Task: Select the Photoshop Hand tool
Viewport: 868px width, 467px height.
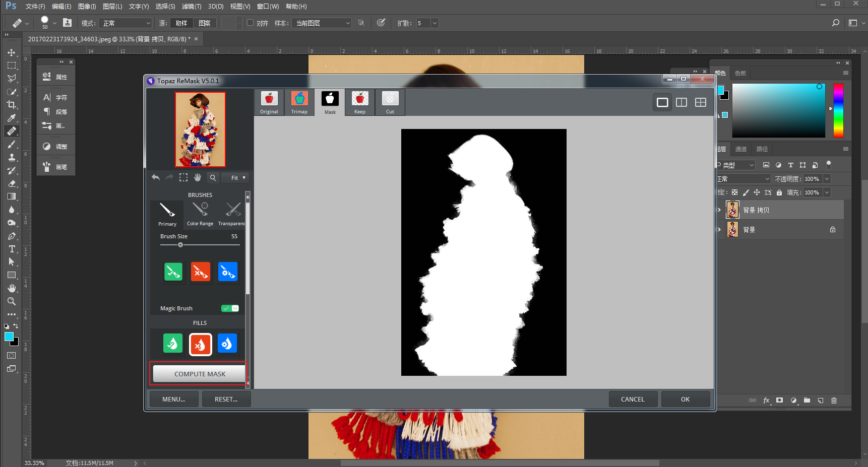Action: click(12, 288)
